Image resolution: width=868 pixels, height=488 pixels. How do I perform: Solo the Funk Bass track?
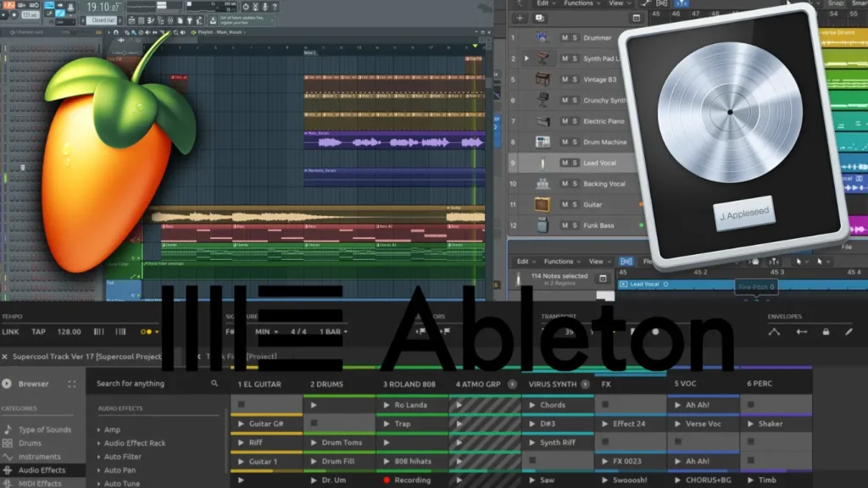575,225
